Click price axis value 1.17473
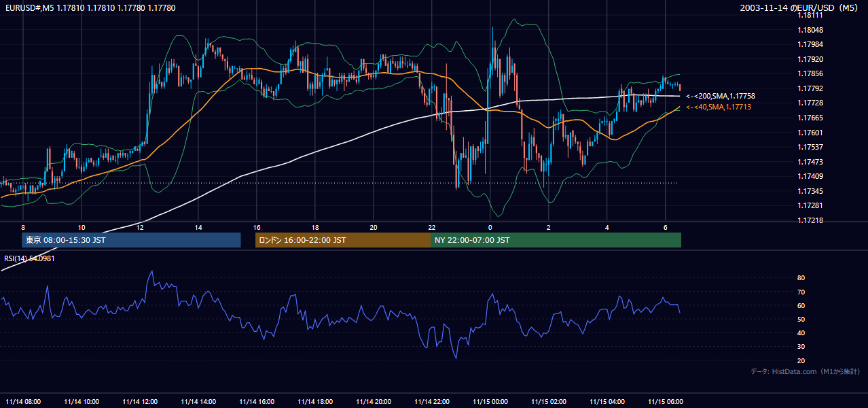Screen dimensions: 868x408 pyautogui.click(x=810, y=162)
